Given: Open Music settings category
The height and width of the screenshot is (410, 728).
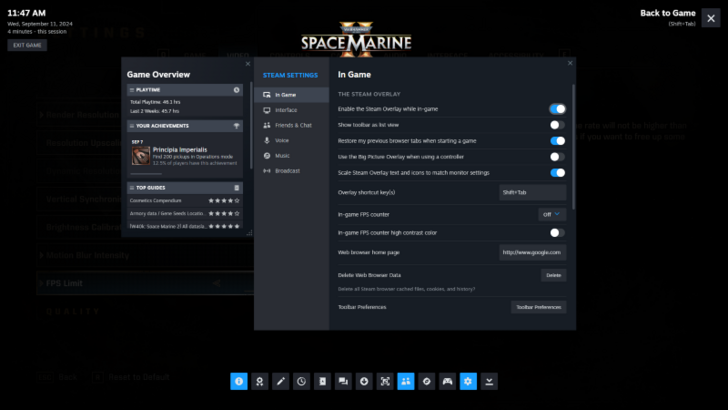Looking at the screenshot, I should coord(291,156).
